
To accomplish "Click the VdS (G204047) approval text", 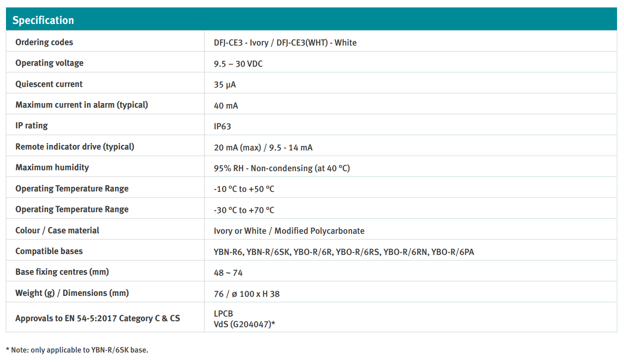I will point(244,324).
